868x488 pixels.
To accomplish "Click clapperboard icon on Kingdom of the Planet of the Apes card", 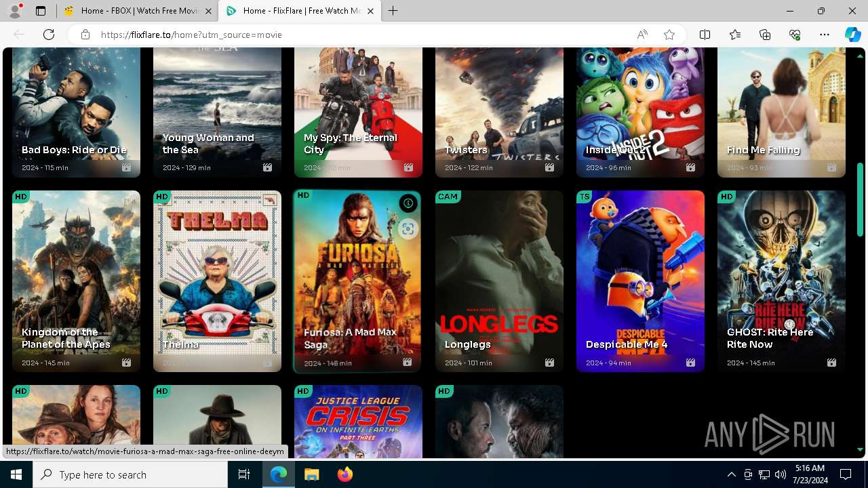I will pos(126,363).
